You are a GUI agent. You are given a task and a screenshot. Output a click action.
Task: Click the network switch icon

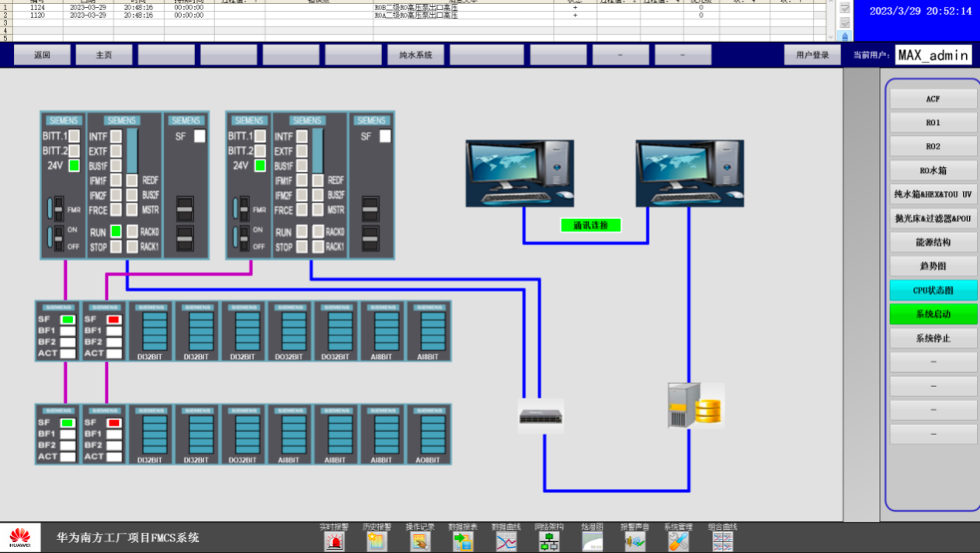coord(541,417)
